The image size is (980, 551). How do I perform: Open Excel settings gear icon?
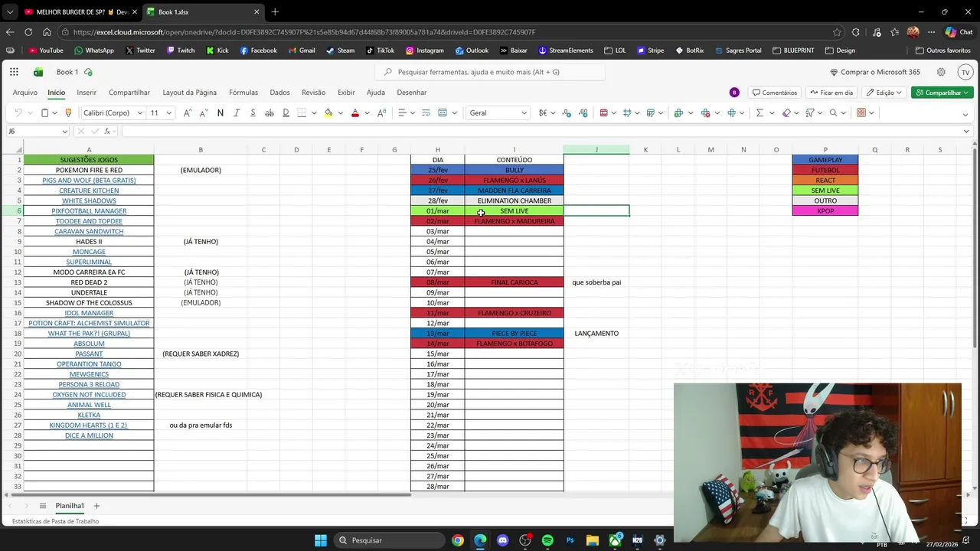941,72
